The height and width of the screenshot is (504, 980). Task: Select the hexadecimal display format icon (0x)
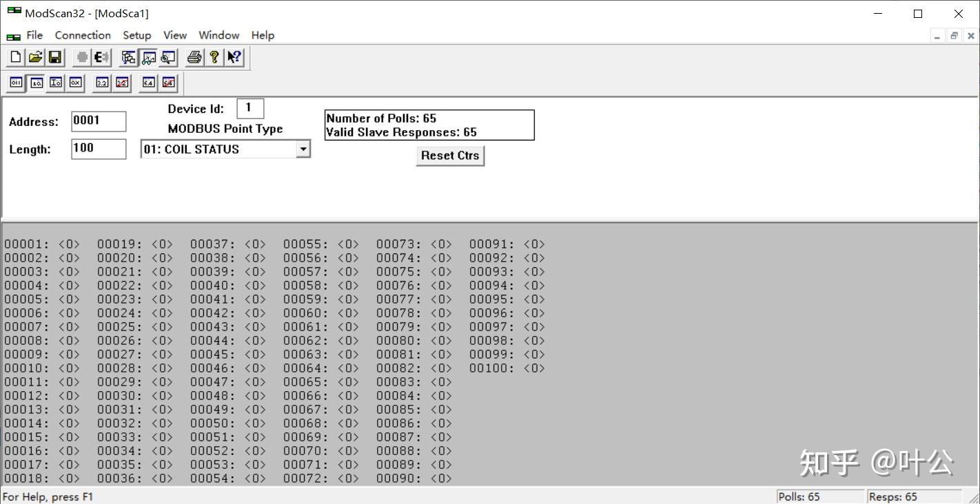coord(76,83)
